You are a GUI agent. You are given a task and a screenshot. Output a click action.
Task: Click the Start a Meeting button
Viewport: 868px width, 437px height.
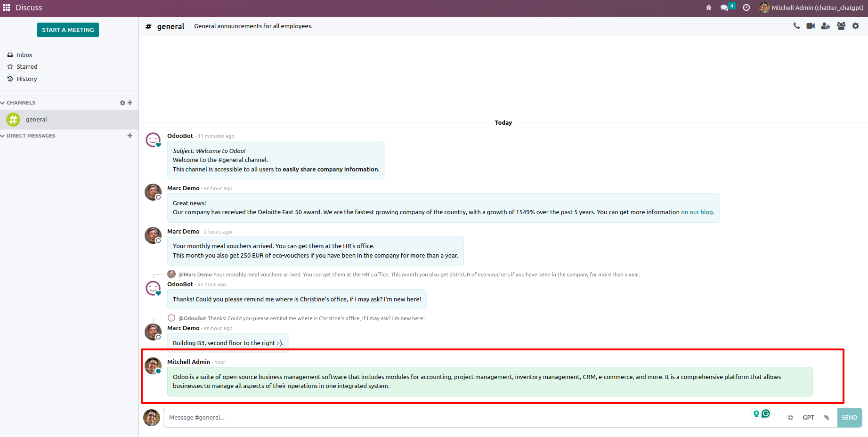coord(68,30)
